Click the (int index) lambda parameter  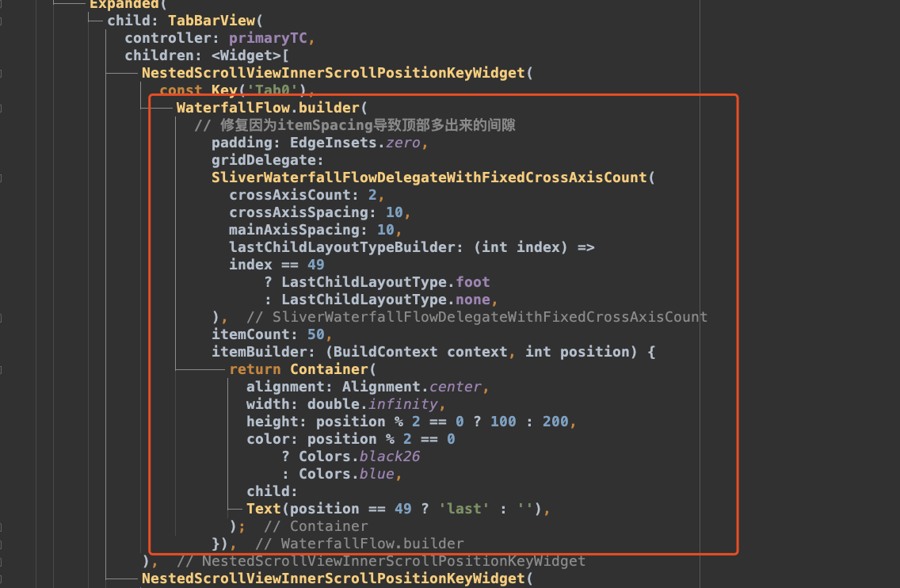pyautogui.click(x=521, y=247)
